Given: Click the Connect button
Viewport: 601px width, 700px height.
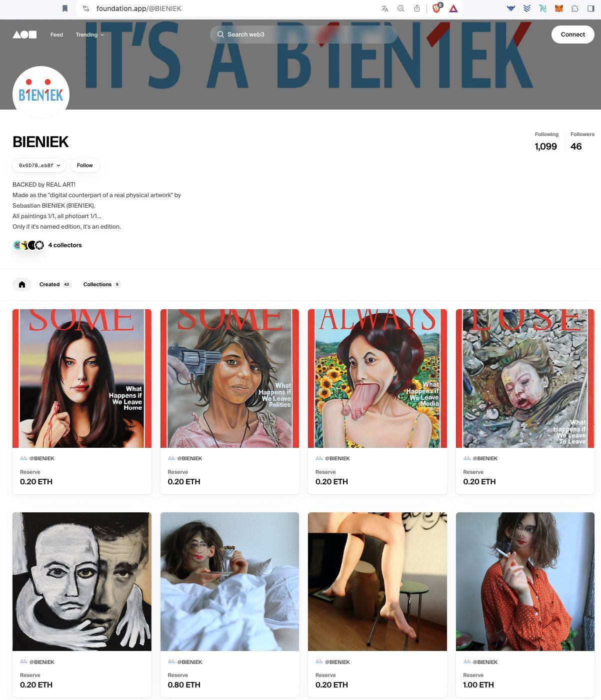Looking at the screenshot, I should point(573,35).
